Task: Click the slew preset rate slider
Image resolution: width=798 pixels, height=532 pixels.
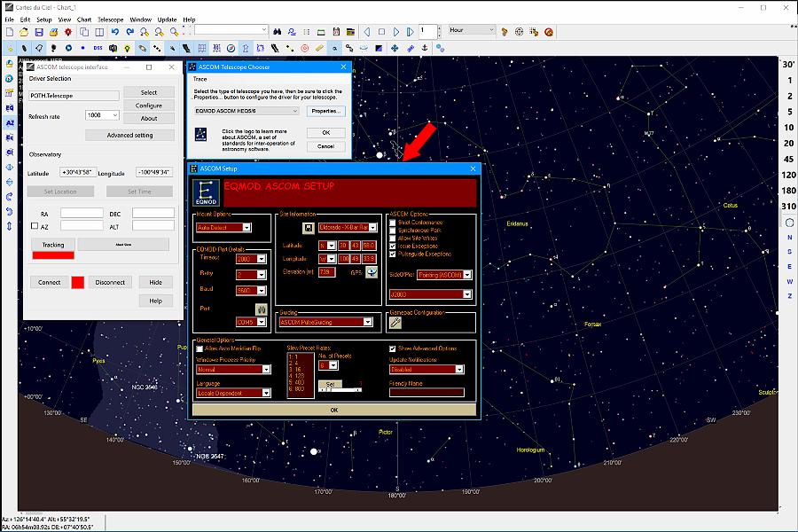Action: [340, 389]
